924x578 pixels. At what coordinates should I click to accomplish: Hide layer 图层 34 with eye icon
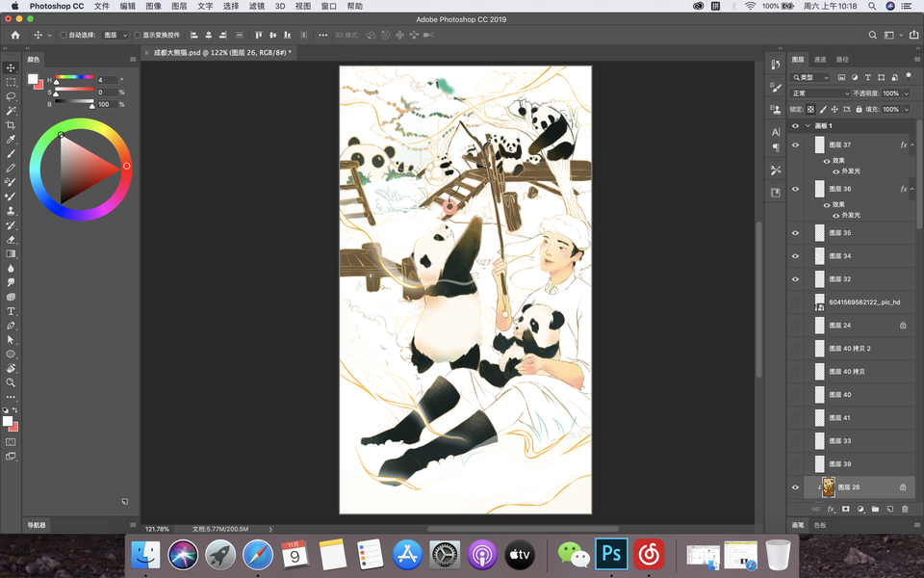coord(795,256)
